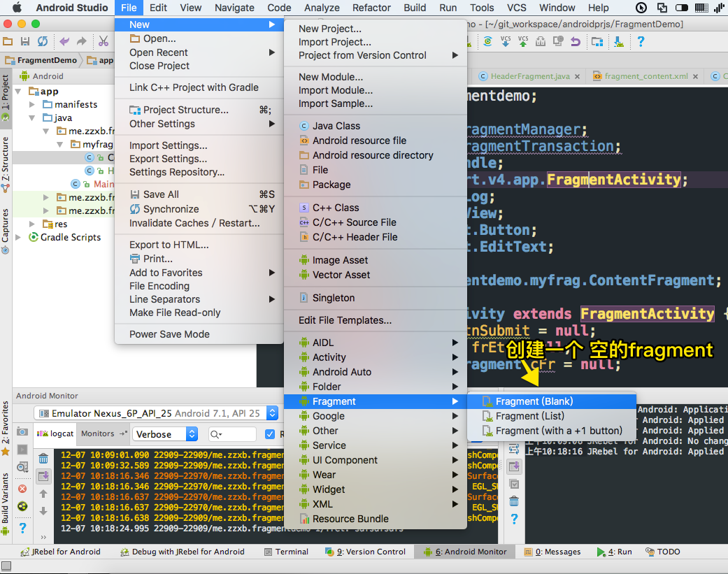This screenshot has width=728, height=574.
Task: Open the Verbose log level dropdown
Action: click(x=165, y=434)
